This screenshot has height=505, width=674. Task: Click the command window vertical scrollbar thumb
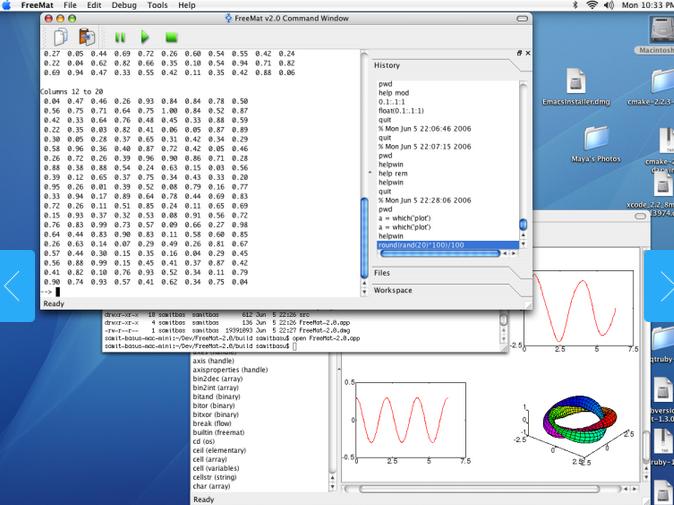point(364,237)
